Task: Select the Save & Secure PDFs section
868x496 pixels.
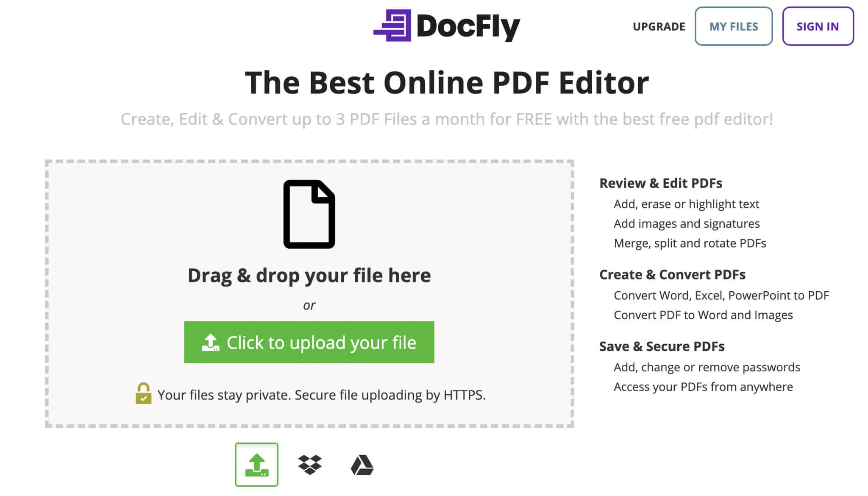Action: pyautogui.click(x=661, y=346)
